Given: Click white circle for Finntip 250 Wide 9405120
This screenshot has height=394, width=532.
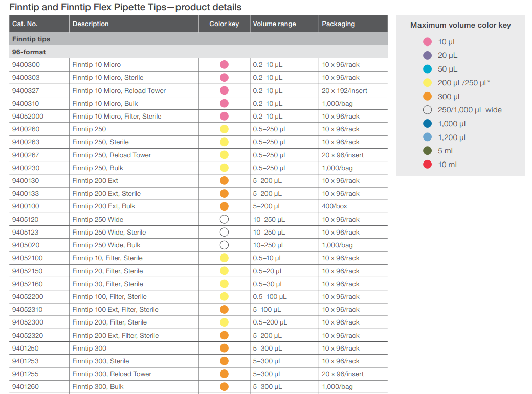Looking at the screenshot, I should point(224,219).
